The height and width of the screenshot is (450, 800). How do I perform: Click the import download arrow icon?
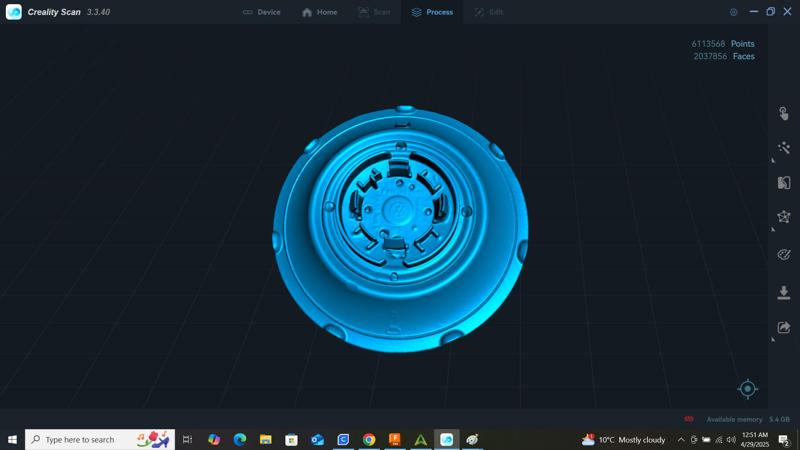coord(784,292)
